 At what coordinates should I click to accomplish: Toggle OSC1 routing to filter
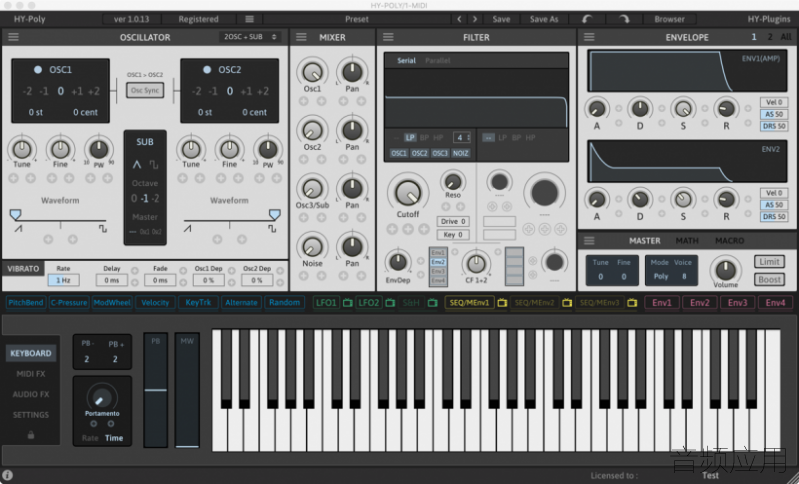[398, 153]
